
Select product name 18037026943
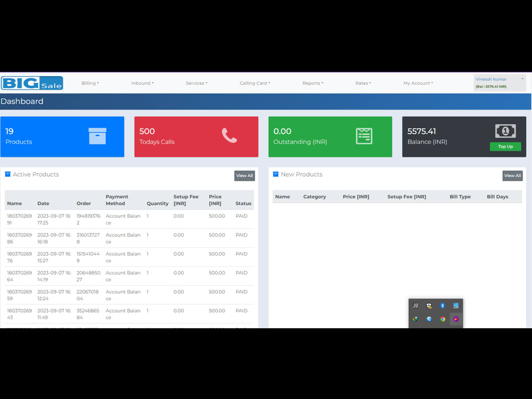(19, 314)
